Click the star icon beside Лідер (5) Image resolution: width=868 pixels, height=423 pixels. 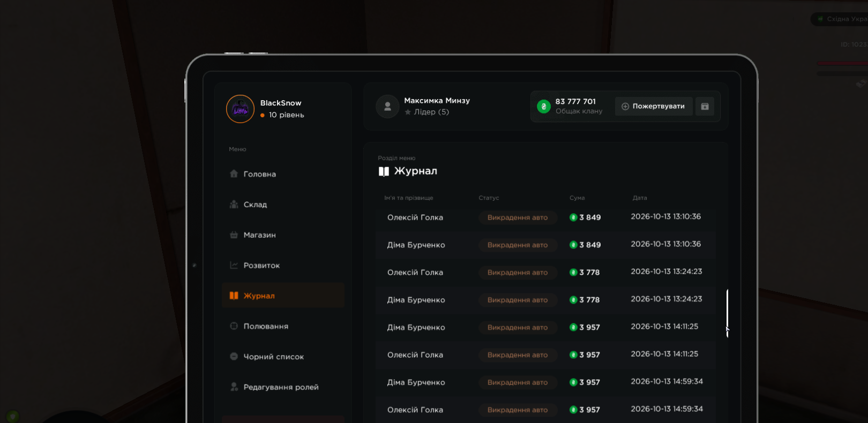point(408,112)
